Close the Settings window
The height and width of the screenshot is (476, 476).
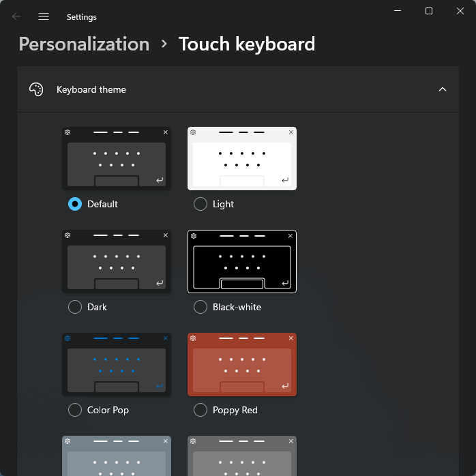point(460,11)
